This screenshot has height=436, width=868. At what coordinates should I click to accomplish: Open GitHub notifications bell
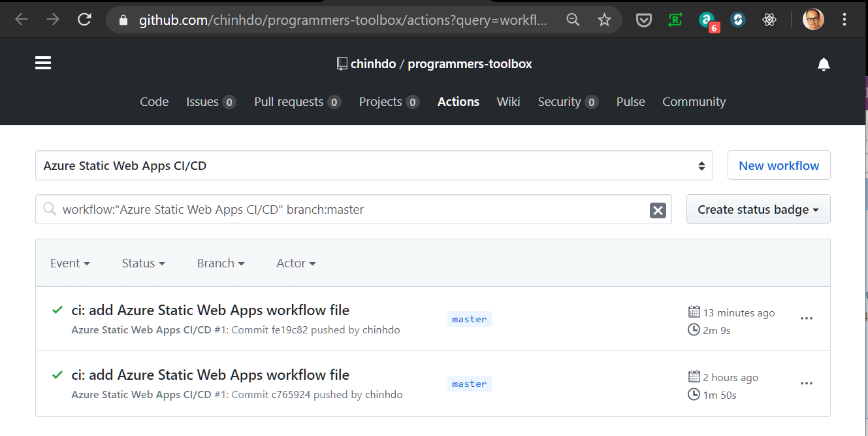[824, 64]
